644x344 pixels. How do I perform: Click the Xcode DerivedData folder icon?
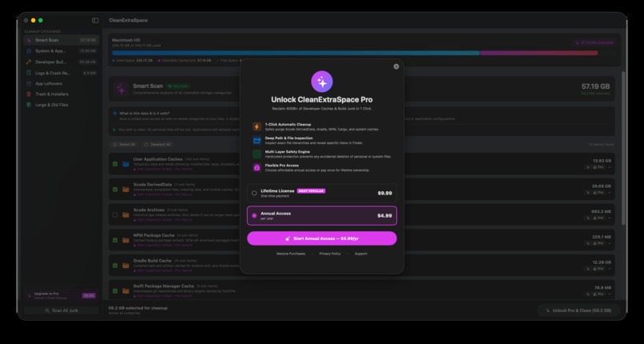pyautogui.click(x=125, y=190)
